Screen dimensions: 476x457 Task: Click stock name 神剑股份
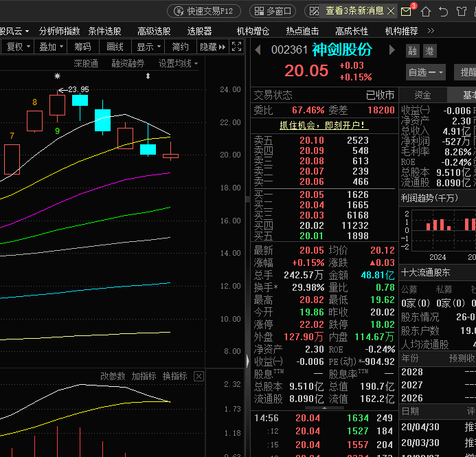(342, 49)
